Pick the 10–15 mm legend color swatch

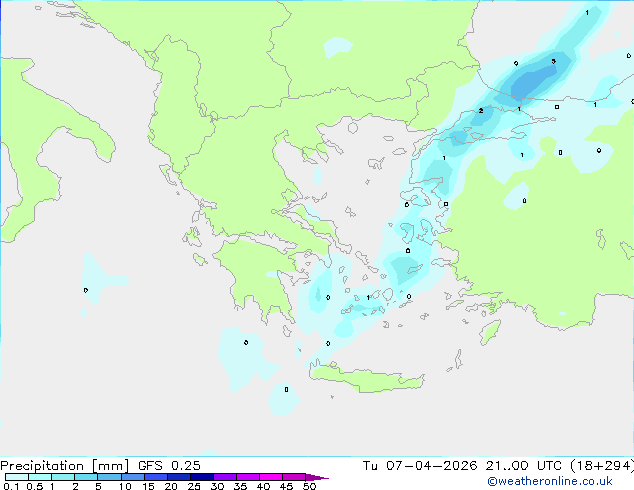point(133,477)
